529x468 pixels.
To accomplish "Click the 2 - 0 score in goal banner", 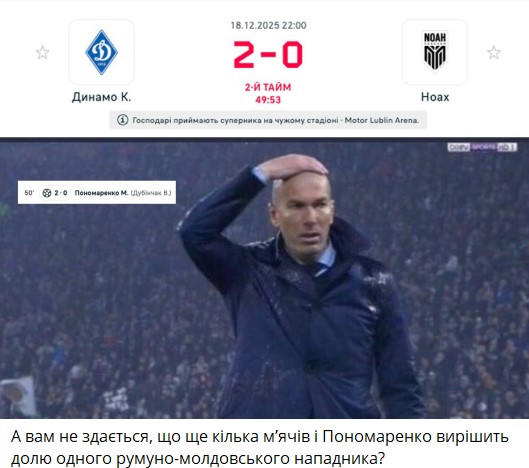I will click(61, 193).
